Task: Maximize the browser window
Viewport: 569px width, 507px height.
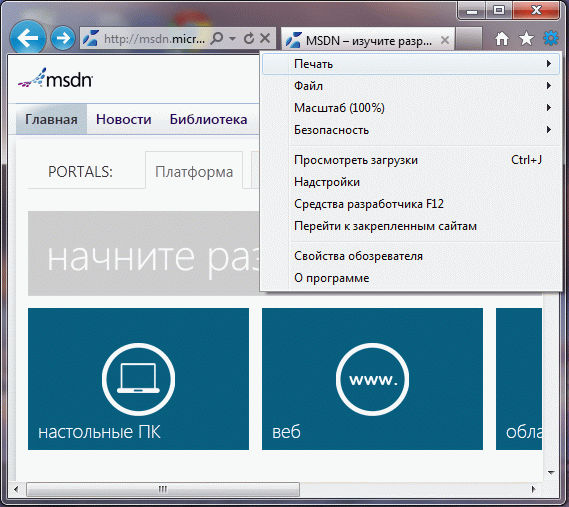Action: 499,11
